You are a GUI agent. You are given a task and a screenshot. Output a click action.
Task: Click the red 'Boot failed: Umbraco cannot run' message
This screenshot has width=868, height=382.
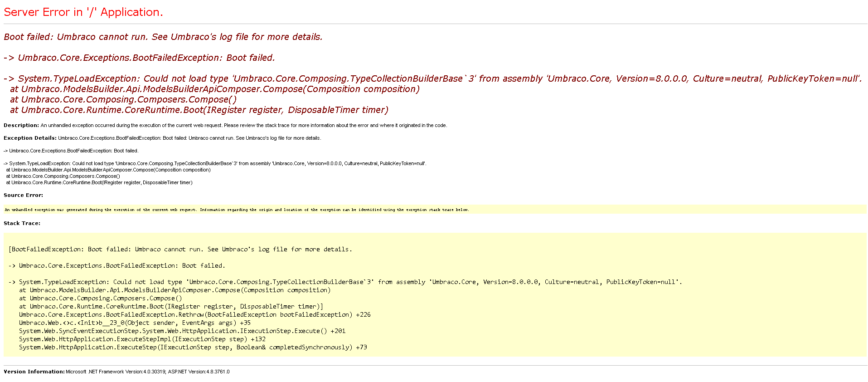163,37
